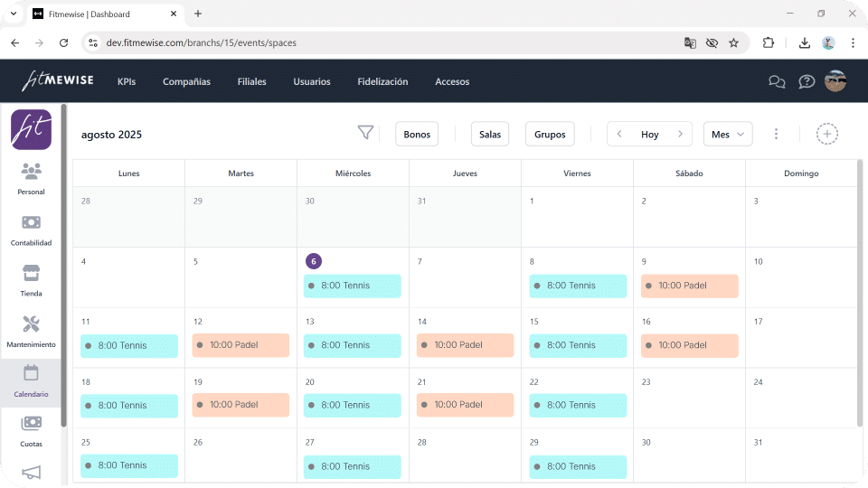The width and height of the screenshot is (868, 488).
Task: Open the browser downloads icon
Action: tap(805, 42)
